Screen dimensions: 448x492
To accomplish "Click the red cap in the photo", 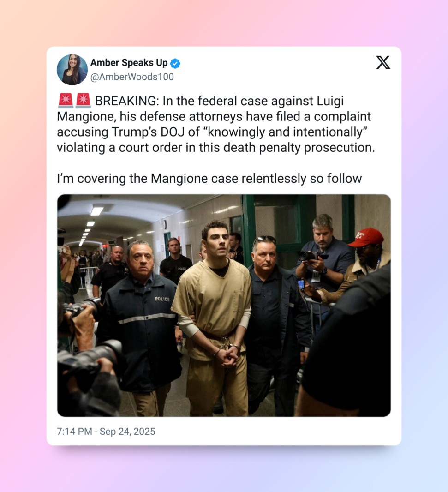I will coord(366,237).
